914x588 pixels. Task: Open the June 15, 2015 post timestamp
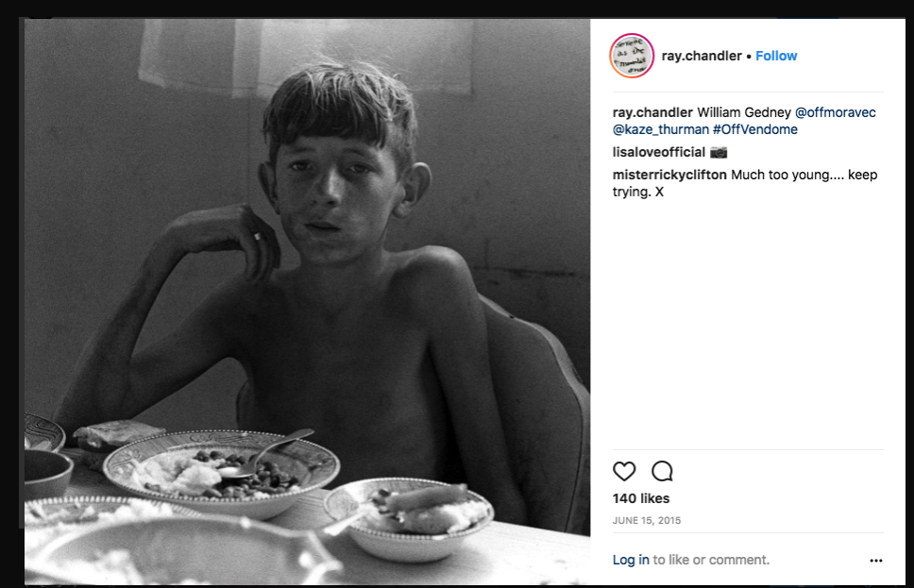647,520
